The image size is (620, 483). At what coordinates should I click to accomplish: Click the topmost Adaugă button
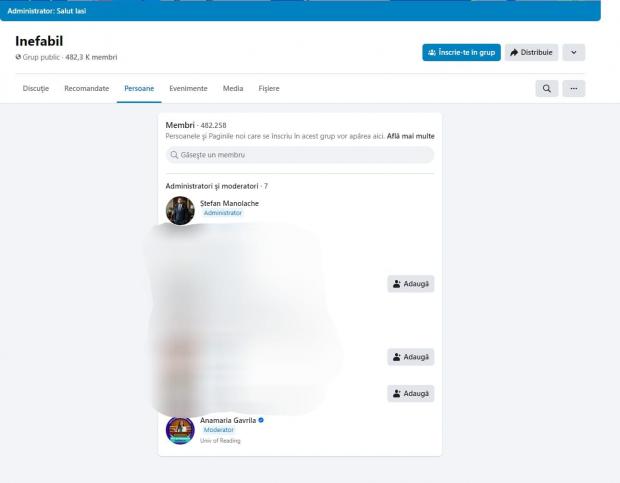pyautogui.click(x=411, y=284)
